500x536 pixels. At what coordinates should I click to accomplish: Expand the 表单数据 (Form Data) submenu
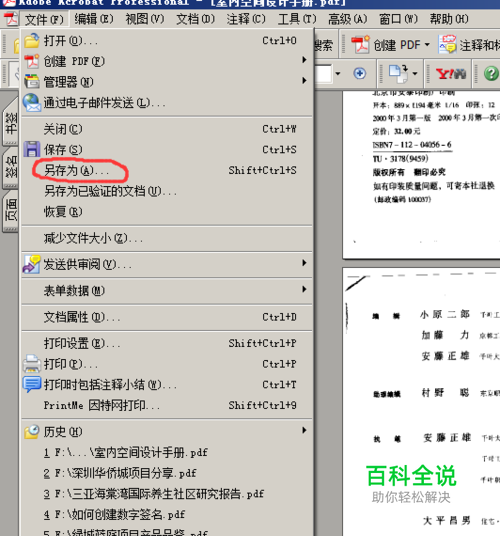167,291
